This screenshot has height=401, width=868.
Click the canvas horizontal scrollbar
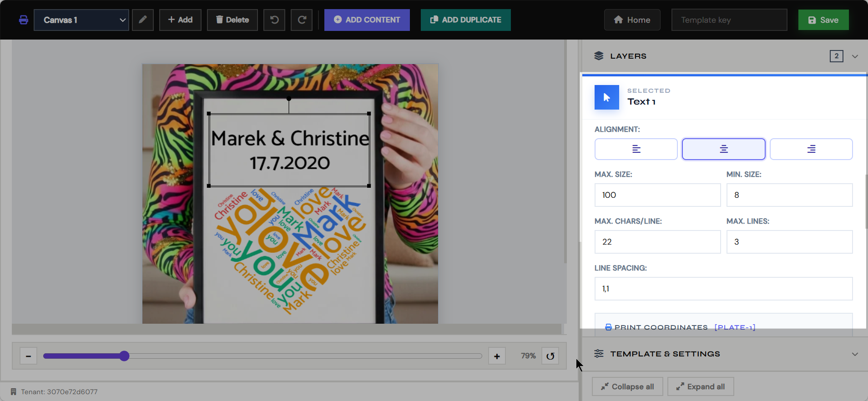point(287,329)
